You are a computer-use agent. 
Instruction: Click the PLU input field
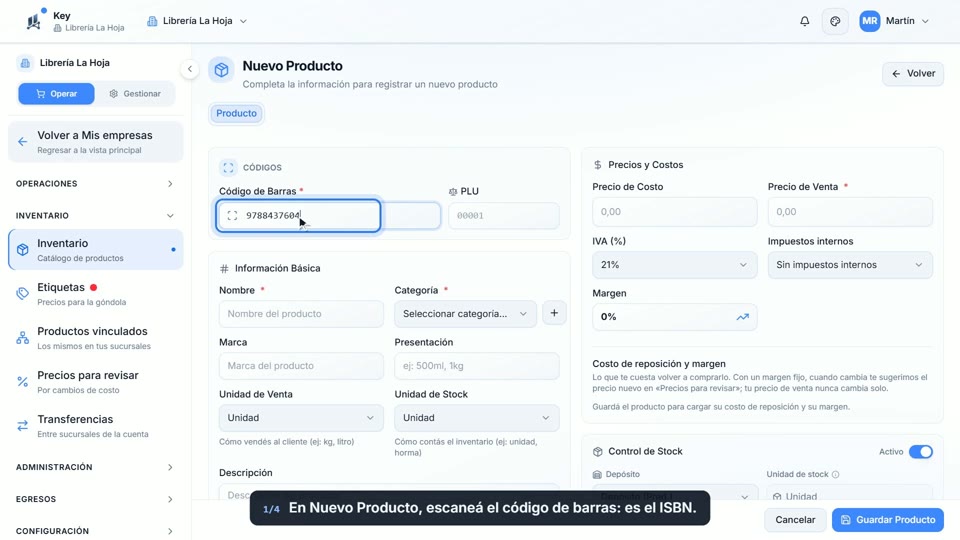click(x=504, y=216)
